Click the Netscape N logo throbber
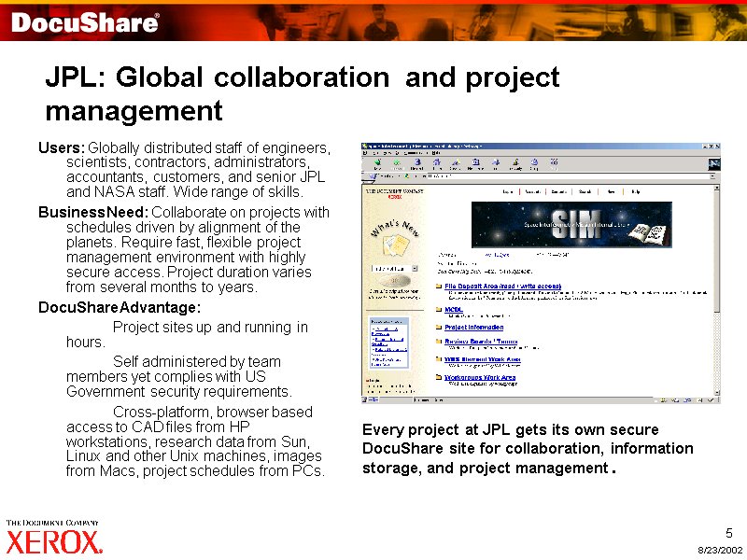The height and width of the screenshot is (560, 747). coord(714,164)
